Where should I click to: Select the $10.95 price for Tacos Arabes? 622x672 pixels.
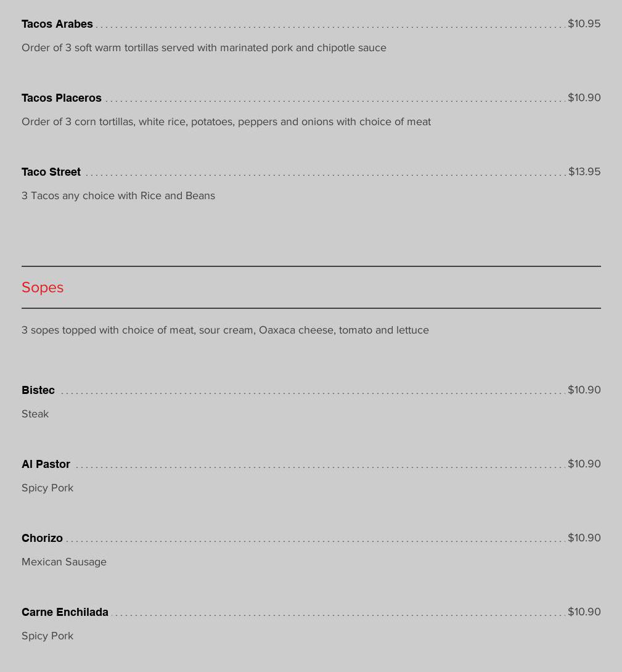584,23
